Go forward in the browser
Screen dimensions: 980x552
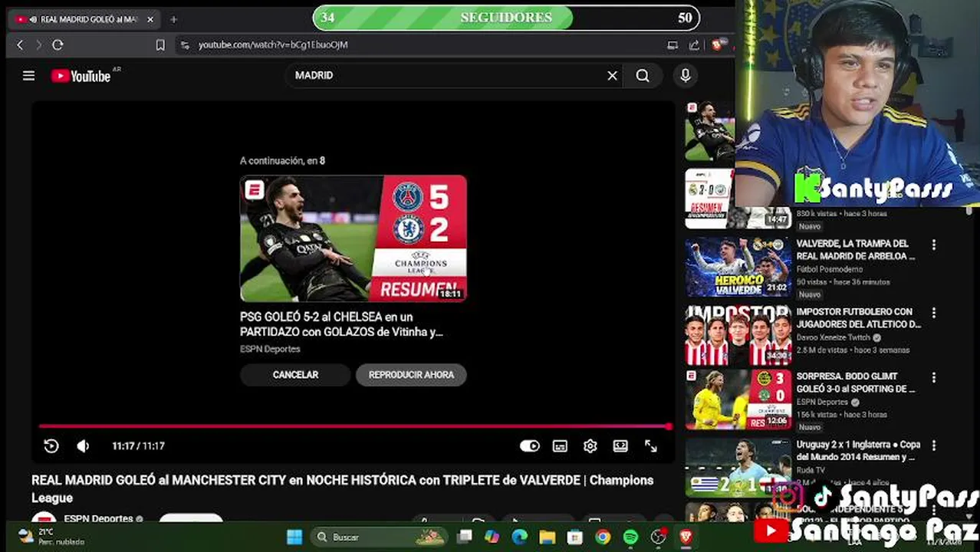(x=38, y=45)
